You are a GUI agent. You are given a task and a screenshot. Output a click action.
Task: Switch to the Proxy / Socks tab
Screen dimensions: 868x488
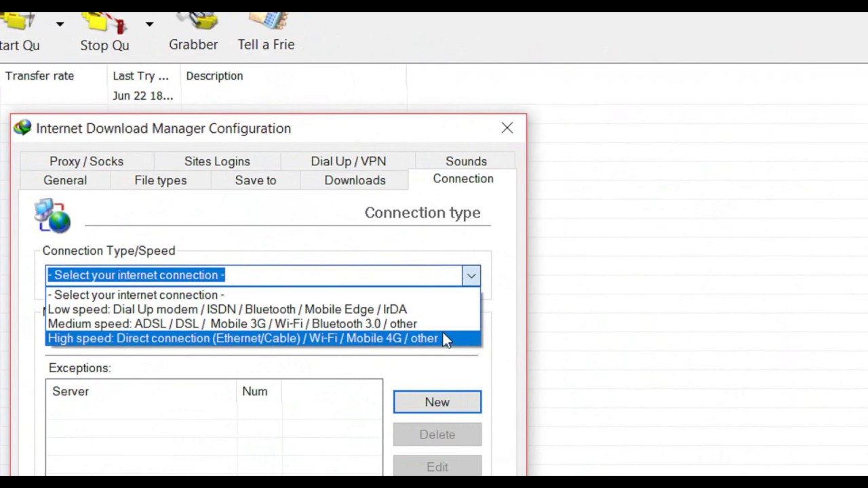coord(87,161)
